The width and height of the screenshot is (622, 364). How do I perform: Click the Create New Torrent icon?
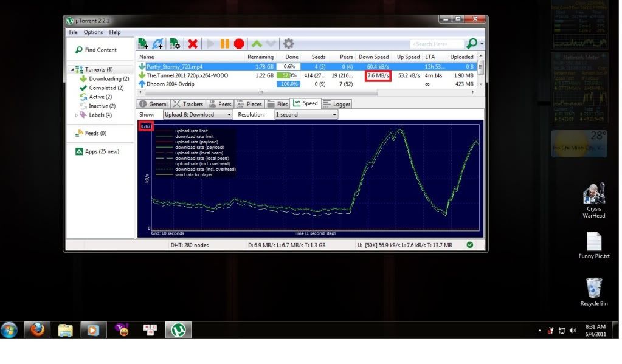point(175,44)
